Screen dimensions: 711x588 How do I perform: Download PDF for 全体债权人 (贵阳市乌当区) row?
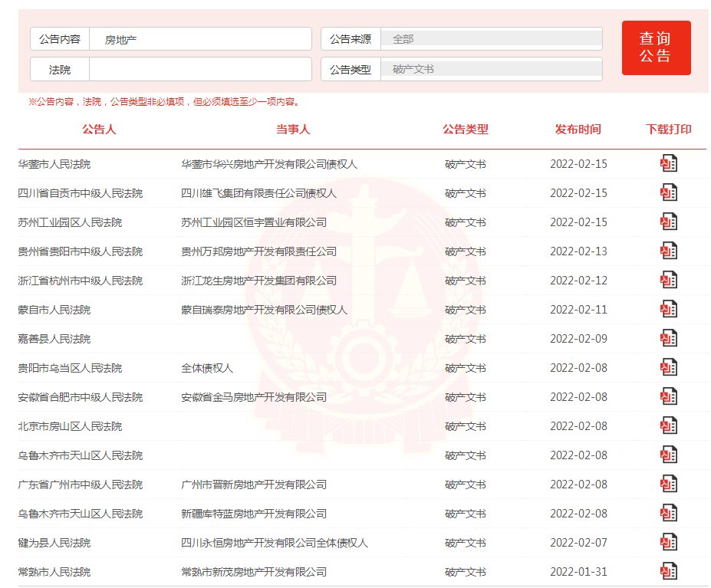668,368
